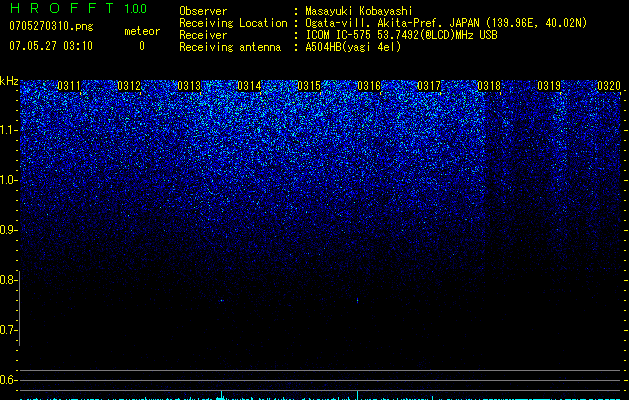
Task: Click the meteor count value 0
Action: click(142, 46)
